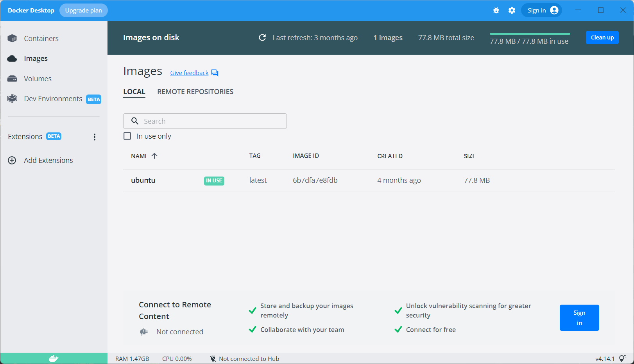Click the search magnifier icon
Viewport: 634px width, 364px height.
(x=135, y=121)
